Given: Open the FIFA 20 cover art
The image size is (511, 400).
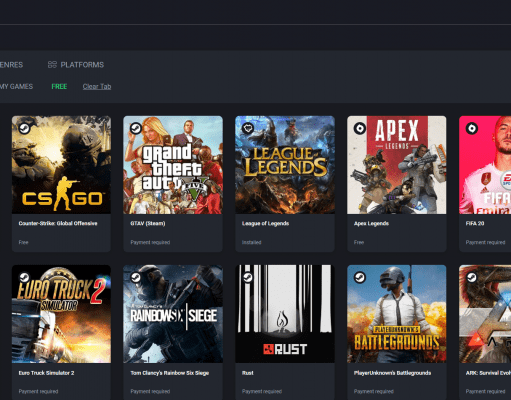Looking at the screenshot, I should pyautogui.click(x=485, y=165).
